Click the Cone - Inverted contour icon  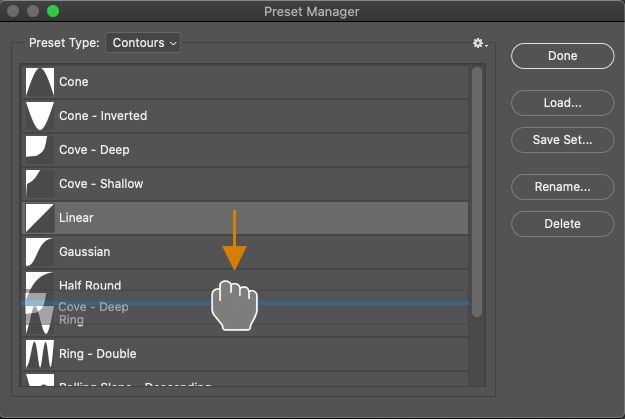point(39,116)
